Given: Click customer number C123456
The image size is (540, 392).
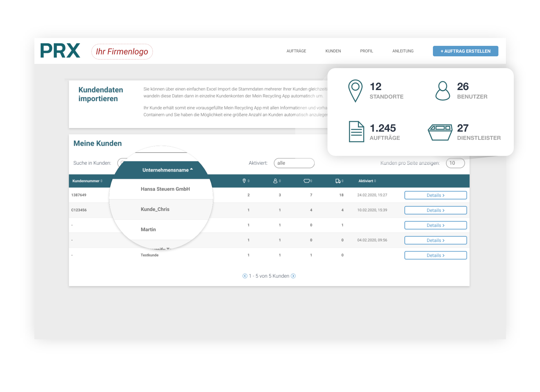Looking at the screenshot, I should (x=79, y=210).
